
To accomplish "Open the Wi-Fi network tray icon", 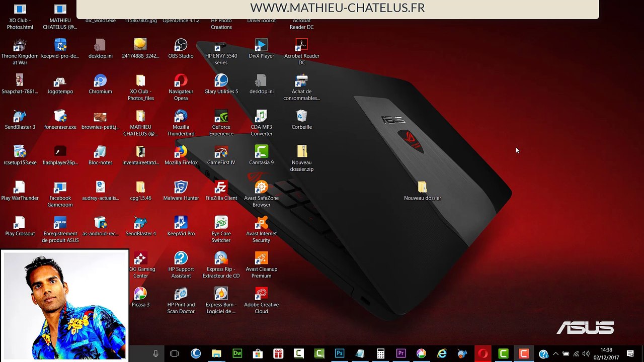I will (576, 354).
